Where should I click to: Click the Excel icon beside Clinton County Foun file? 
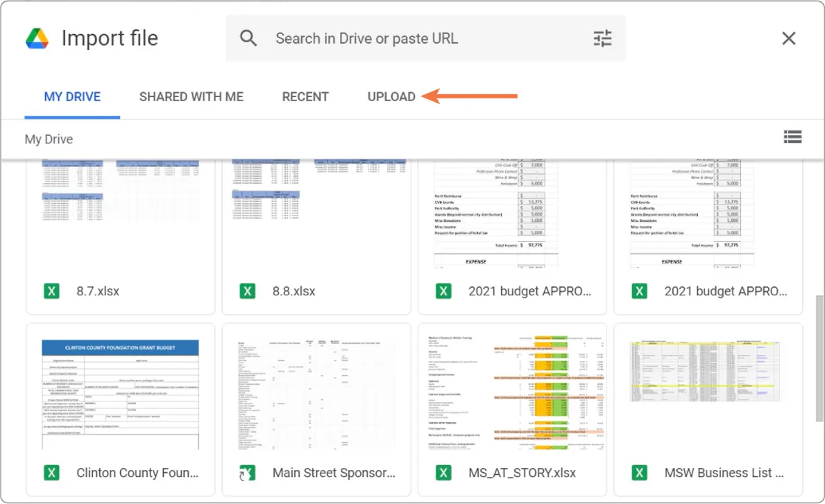click(x=51, y=472)
